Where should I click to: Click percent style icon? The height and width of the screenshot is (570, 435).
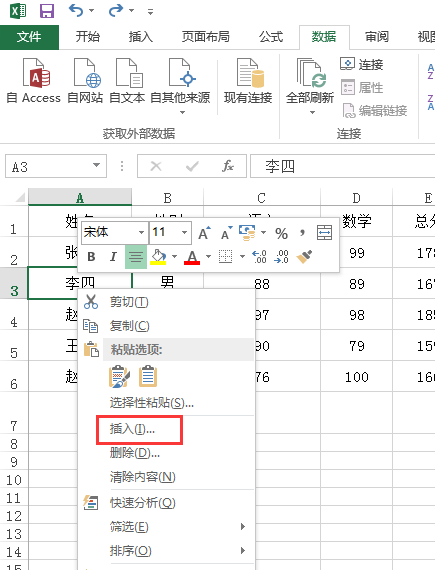coord(282,233)
